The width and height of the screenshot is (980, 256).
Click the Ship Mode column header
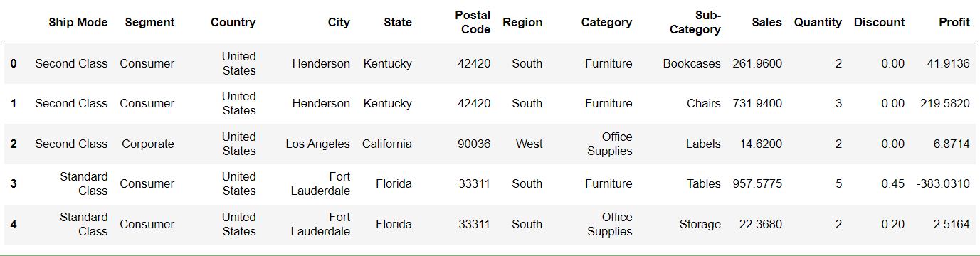tap(78, 22)
